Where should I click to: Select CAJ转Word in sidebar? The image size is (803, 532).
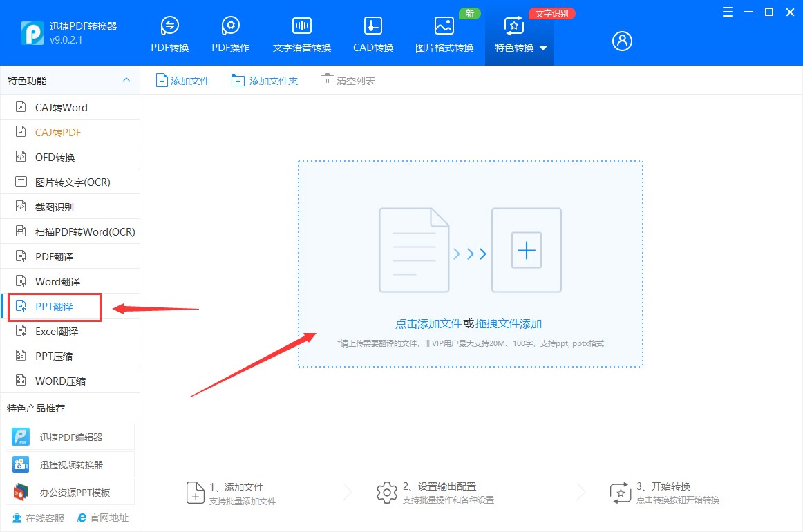point(70,108)
